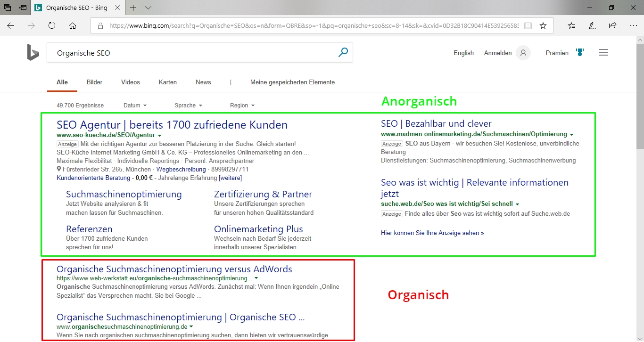644x342 pixels.
Task: Open SEO Agentur ad headline
Action: [172, 125]
